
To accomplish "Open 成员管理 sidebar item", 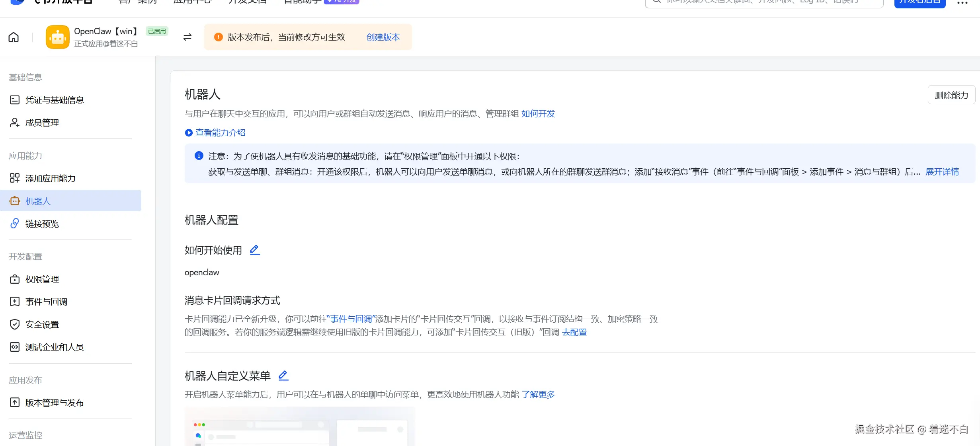I will 42,123.
